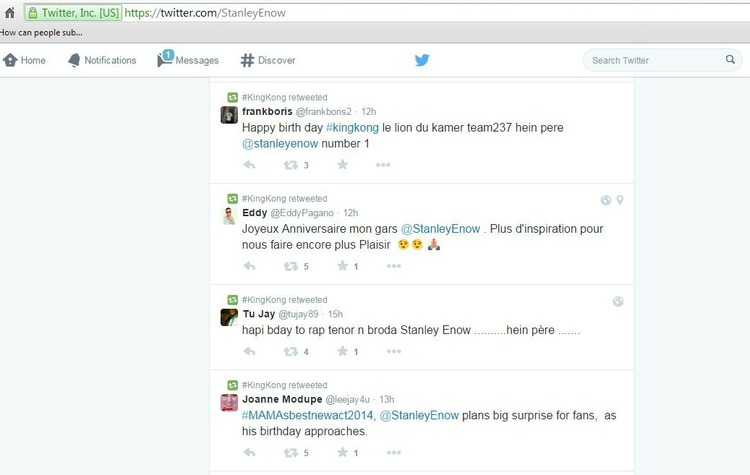Click Joanne Modupe's avatar thumbnail
Screen dimensions: 750x475
229,403
